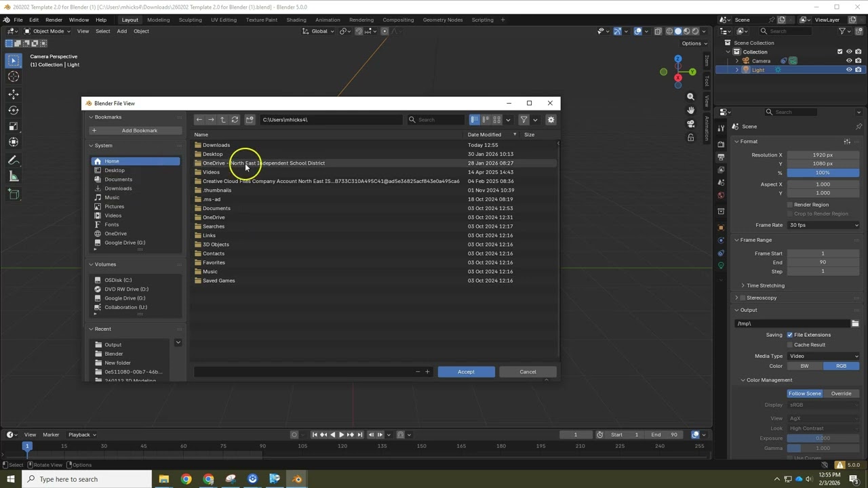The image size is (868, 488).
Task: Collapse the Frame Range panel
Action: [x=755, y=240]
